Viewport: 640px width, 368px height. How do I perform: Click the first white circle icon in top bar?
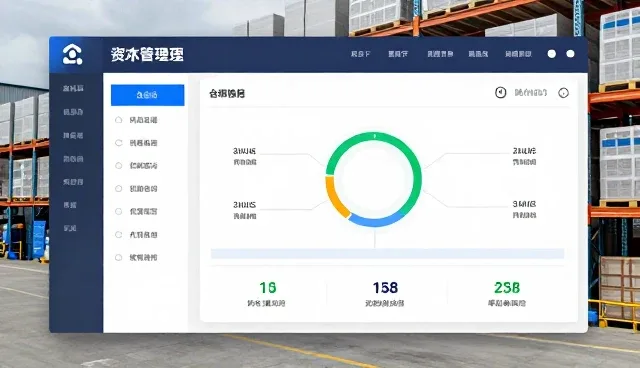pos(551,54)
